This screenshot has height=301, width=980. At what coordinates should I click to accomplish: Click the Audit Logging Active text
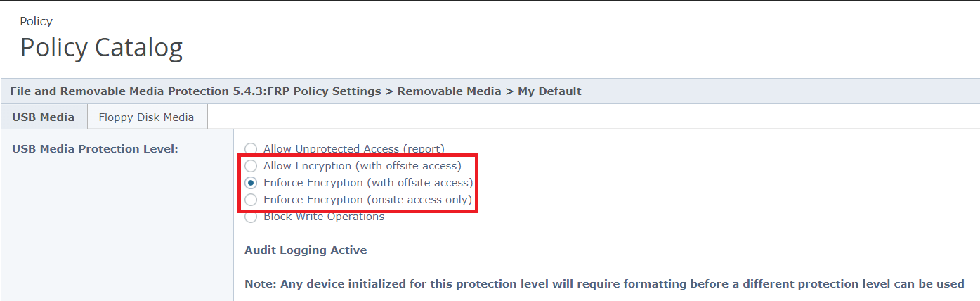[306, 250]
